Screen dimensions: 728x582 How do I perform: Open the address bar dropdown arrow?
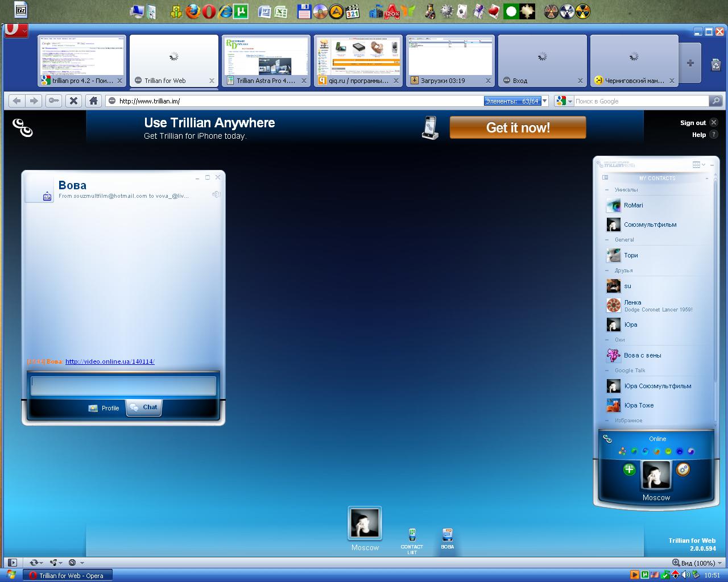click(x=545, y=101)
